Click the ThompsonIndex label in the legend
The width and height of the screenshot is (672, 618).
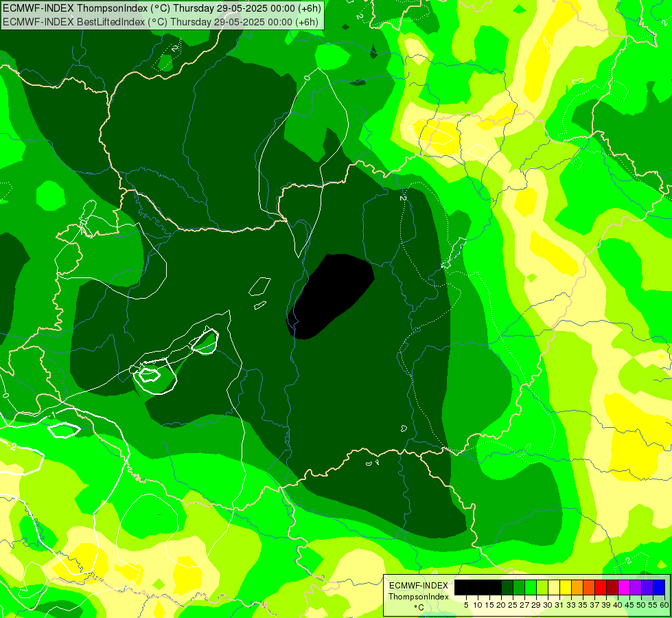(x=418, y=597)
